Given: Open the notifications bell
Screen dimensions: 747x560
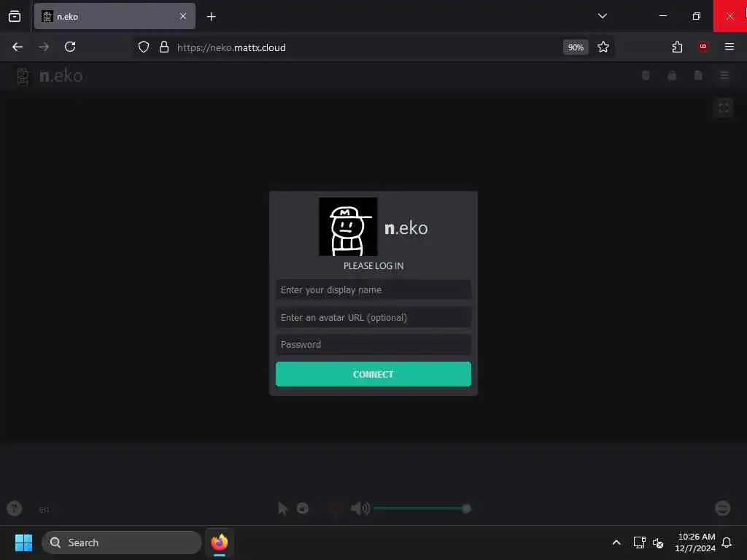Looking at the screenshot, I should (x=727, y=542).
